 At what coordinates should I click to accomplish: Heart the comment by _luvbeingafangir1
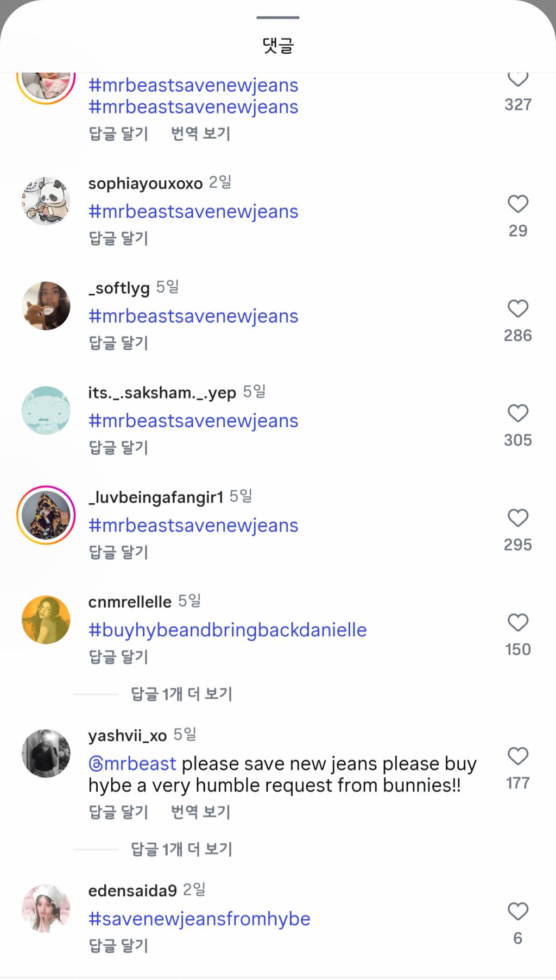click(x=517, y=518)
